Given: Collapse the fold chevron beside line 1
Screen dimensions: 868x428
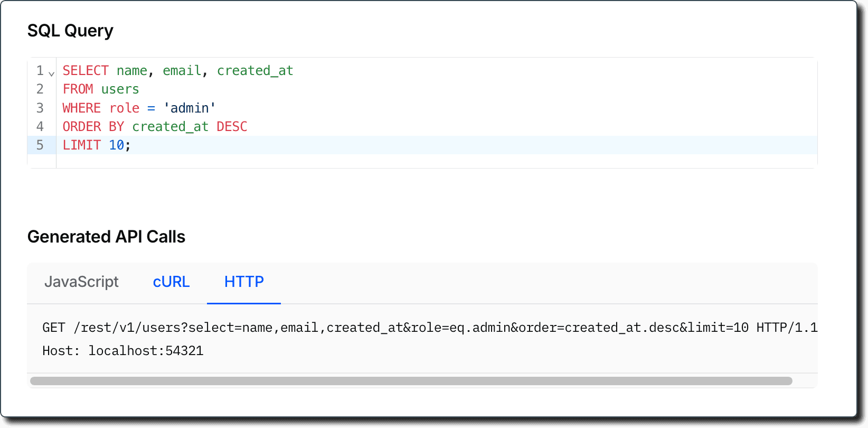Looking at the screenshot, I should pyautogui.click(x=51, y=73).
